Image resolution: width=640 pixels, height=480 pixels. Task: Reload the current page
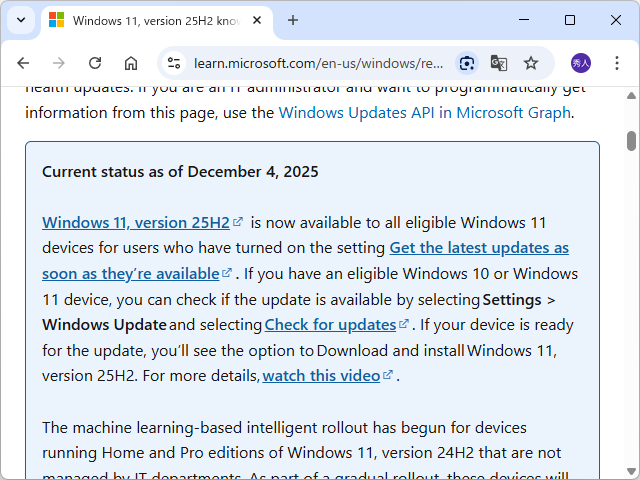tap(95, 63)
